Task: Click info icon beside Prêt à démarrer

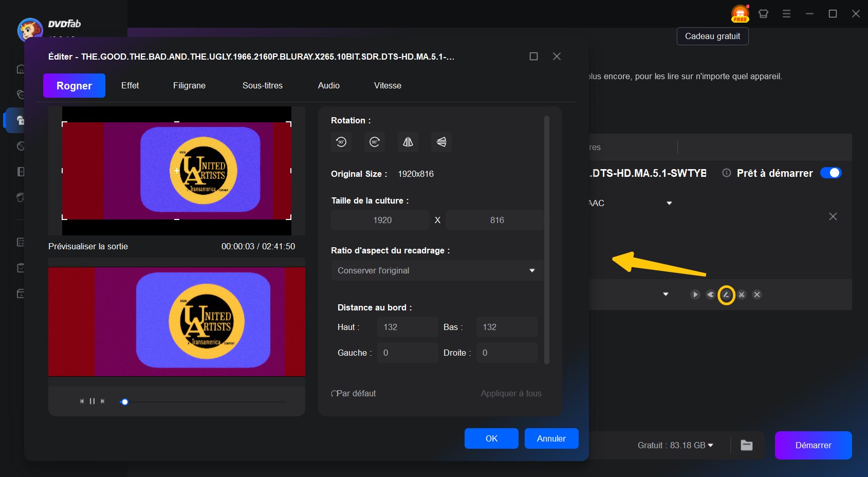Action: pyautogui.click(x=727, y=173)
